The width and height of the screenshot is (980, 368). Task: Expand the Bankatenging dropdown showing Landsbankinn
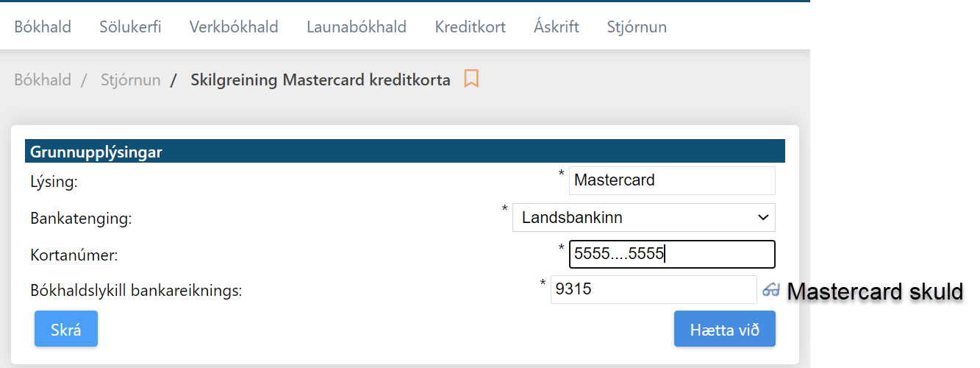644,218
